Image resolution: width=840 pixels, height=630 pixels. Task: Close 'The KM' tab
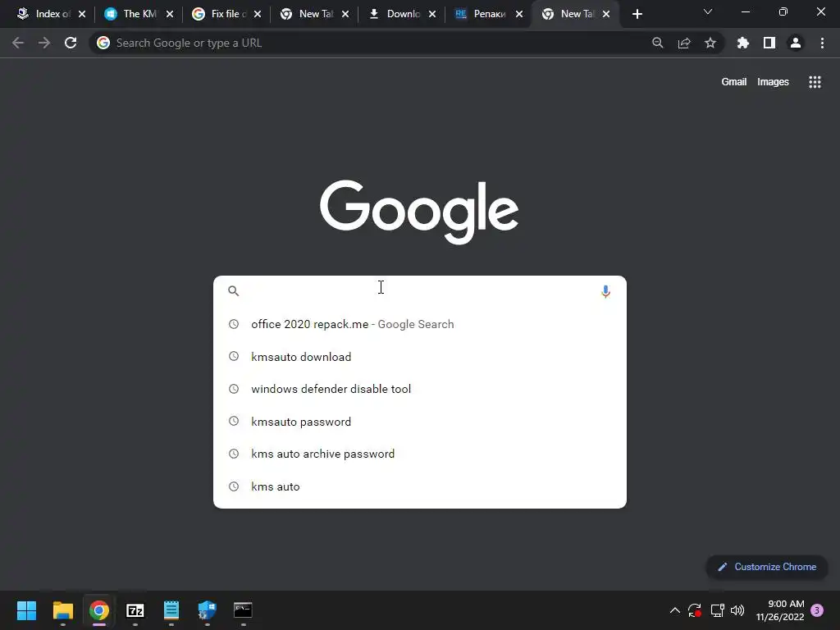click(x=170, y=14)
